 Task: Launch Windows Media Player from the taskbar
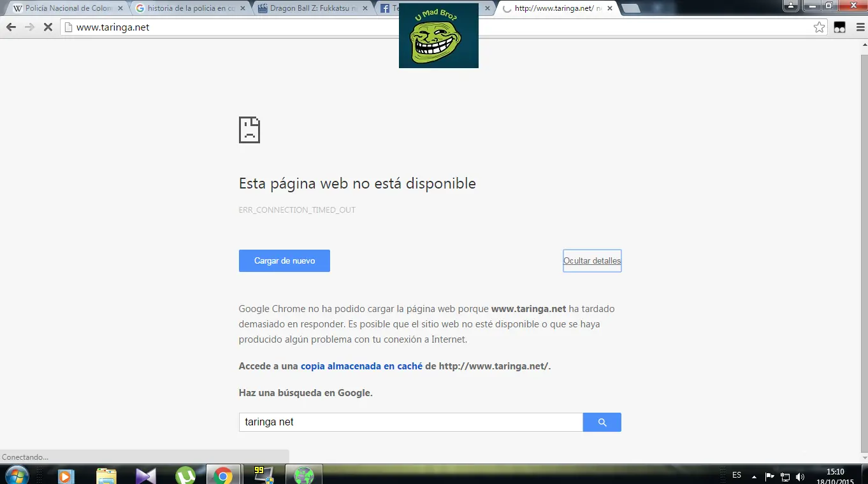66,474
